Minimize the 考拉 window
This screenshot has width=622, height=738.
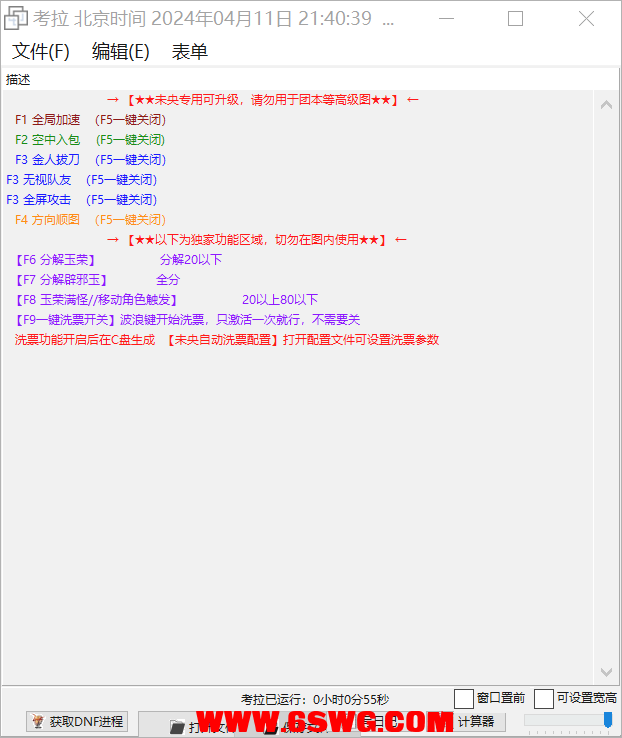[447, 19]
